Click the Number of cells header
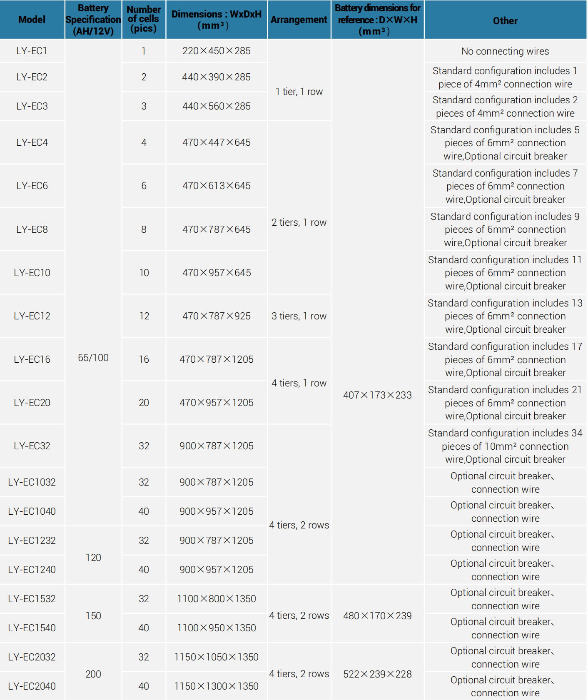The height and width of the screenshot is (700, 588). [144, 19]
